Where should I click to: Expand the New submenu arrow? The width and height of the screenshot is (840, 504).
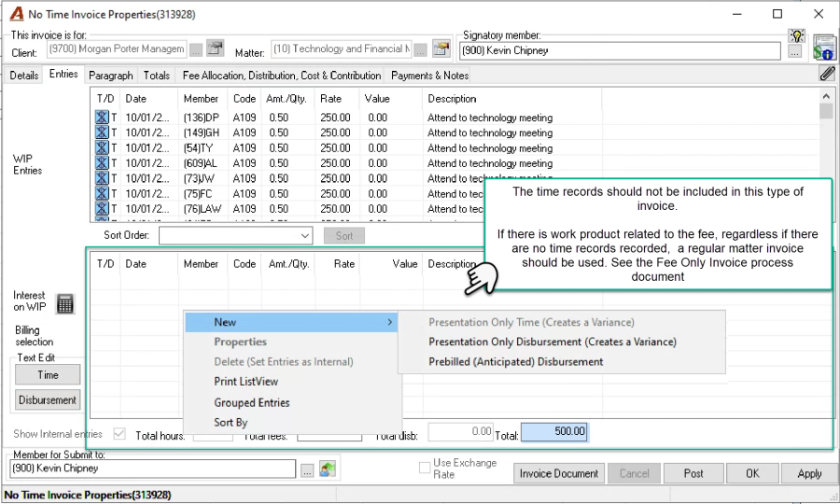[x=389, y=322]
